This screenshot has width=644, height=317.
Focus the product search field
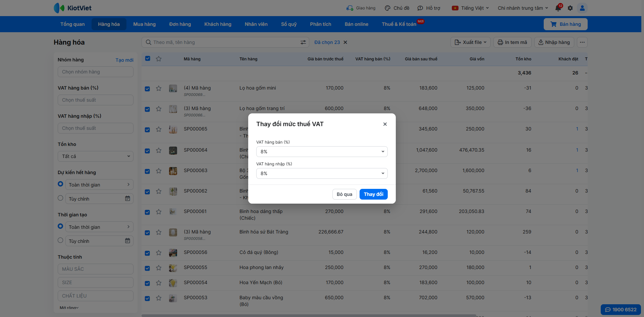225,42
